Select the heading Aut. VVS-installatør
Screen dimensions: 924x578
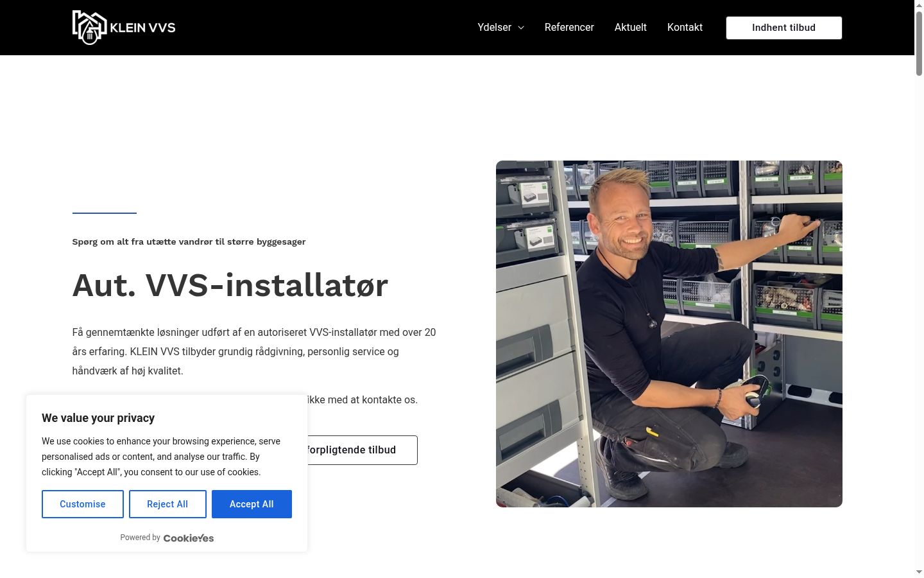click(230, 285)
